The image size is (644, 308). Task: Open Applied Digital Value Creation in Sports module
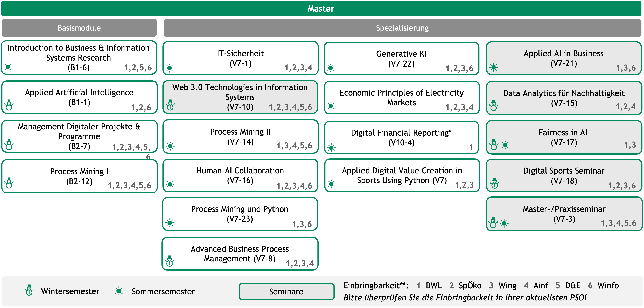(x=402, y=175)
